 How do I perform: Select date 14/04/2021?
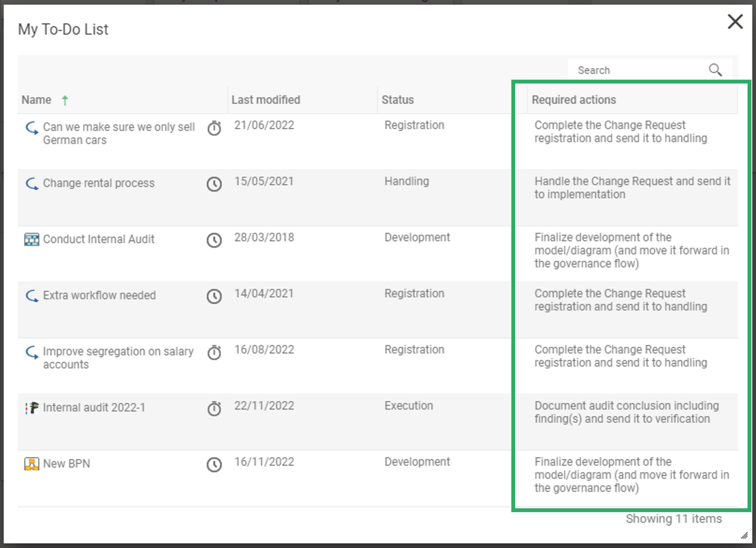264,293
